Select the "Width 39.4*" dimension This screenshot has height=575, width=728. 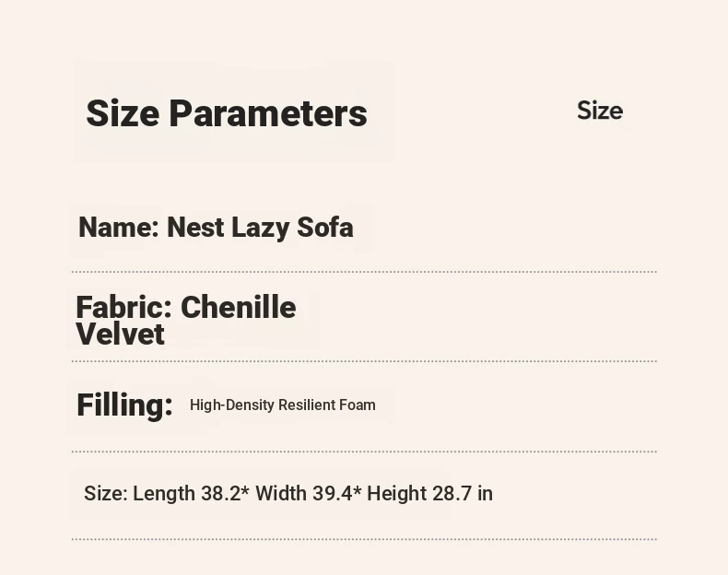point(309,493)
